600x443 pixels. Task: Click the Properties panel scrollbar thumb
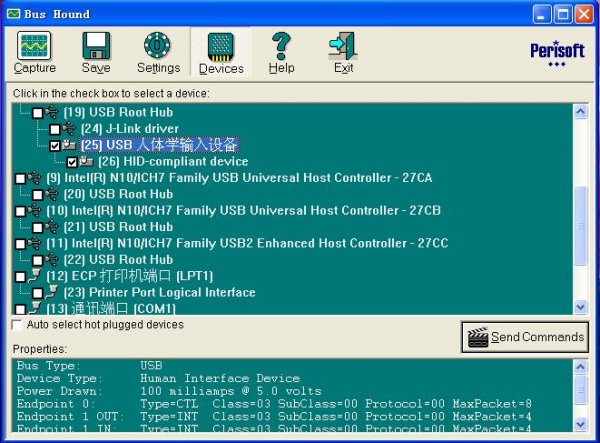click(x=580, y=390)
